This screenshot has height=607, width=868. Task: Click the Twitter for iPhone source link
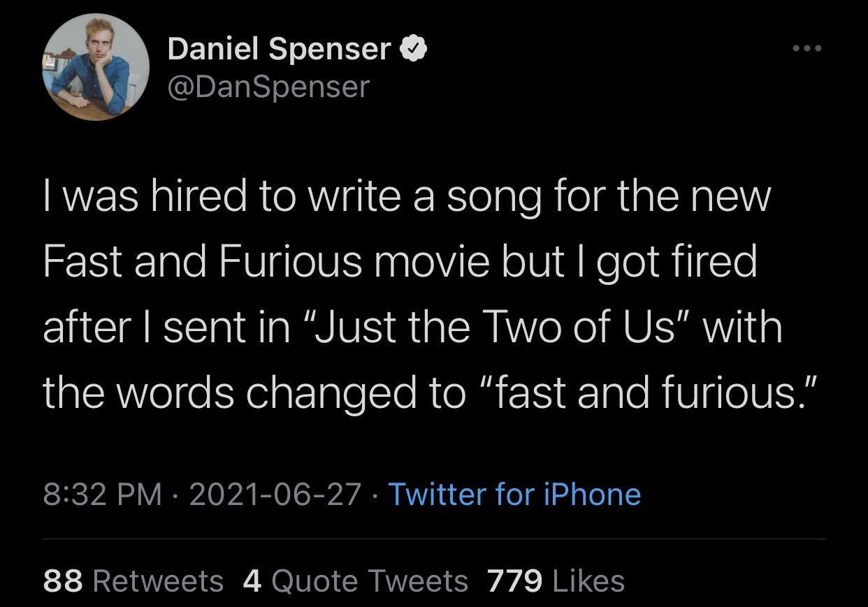pos(514,495)
